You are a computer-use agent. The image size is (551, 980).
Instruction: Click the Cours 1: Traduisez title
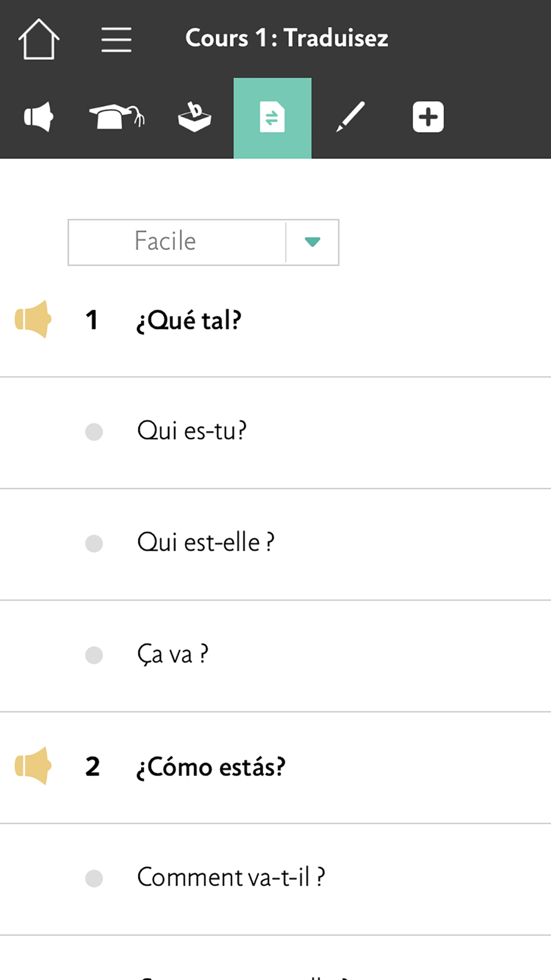[x=287, y=39]
